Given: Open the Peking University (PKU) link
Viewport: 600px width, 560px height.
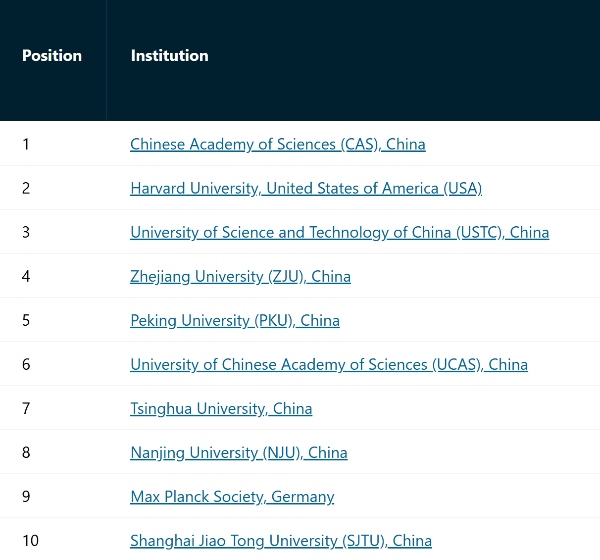Looking at the screenshot, I should tap(235, 320).
